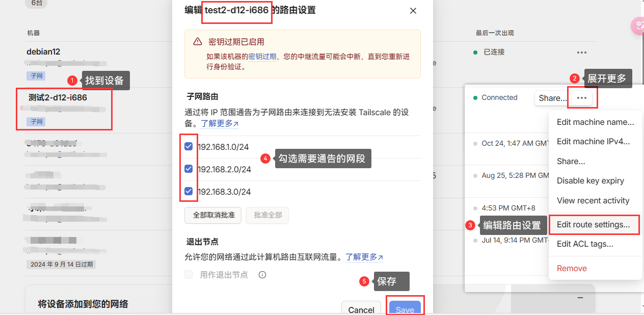Image resolution: width=644 pixels, height=315 pixels.
Task: Choose Edit machine name... from menu
Action: click(x=595, y=122)
